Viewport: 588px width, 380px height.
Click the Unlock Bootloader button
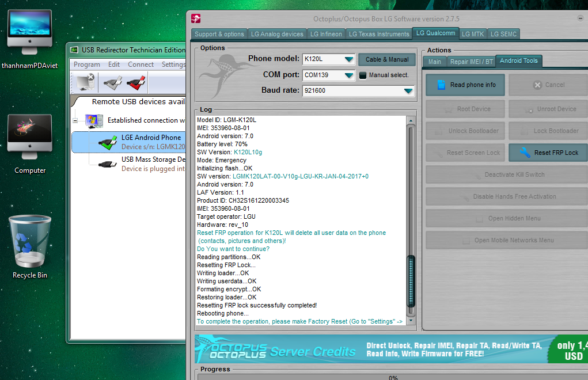click(465, 131)
